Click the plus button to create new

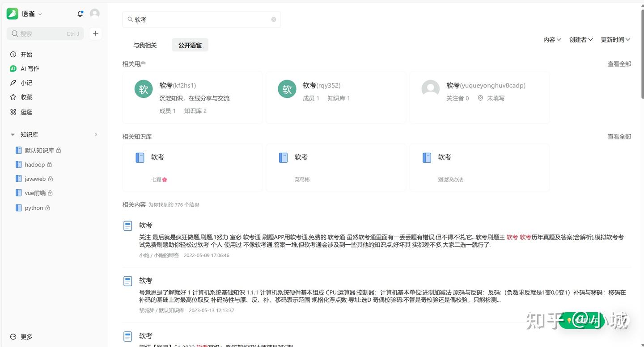(x=95, y=33)
